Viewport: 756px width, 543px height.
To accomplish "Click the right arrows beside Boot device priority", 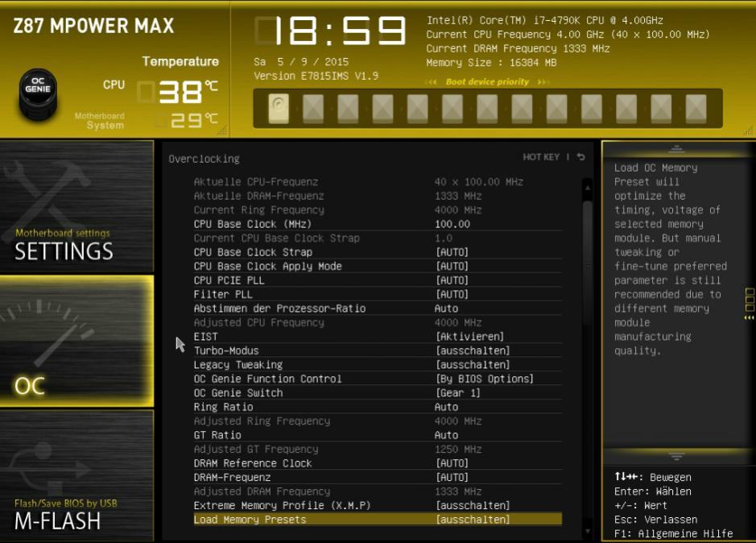I will (x=543, y=82).
